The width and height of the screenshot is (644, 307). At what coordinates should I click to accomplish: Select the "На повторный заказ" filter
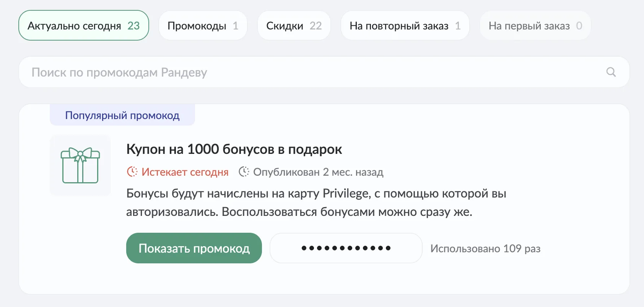[x=405, y=26]
